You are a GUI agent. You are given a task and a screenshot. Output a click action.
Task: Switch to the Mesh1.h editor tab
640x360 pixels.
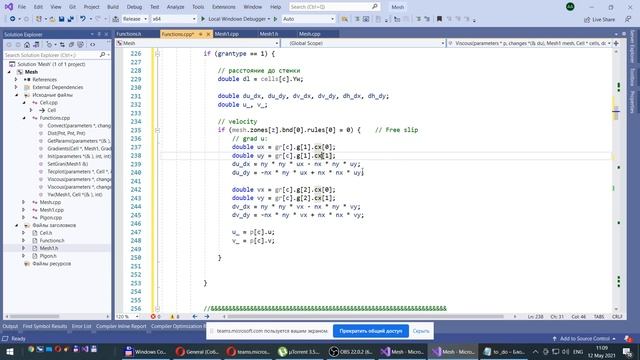[269, 34]
